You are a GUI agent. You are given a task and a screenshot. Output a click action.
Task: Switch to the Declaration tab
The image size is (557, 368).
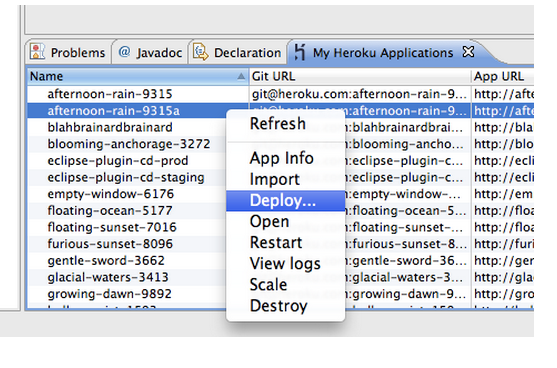click(237, 52)
